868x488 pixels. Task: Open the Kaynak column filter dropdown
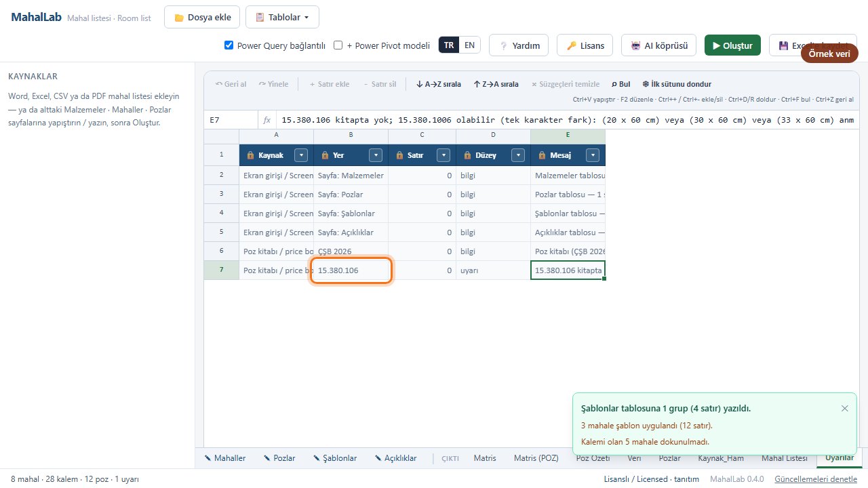302,155
